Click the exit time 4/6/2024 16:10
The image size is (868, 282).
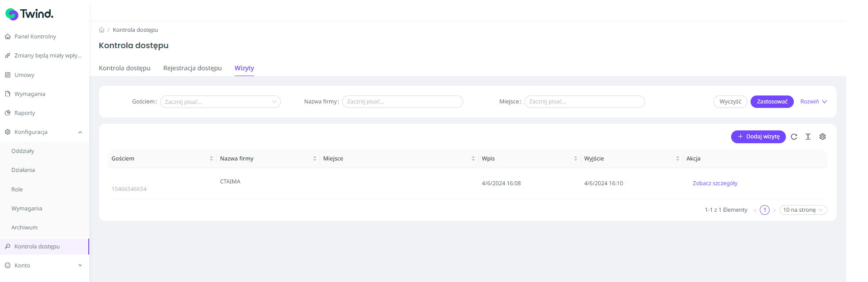click(x=604, y=183)
